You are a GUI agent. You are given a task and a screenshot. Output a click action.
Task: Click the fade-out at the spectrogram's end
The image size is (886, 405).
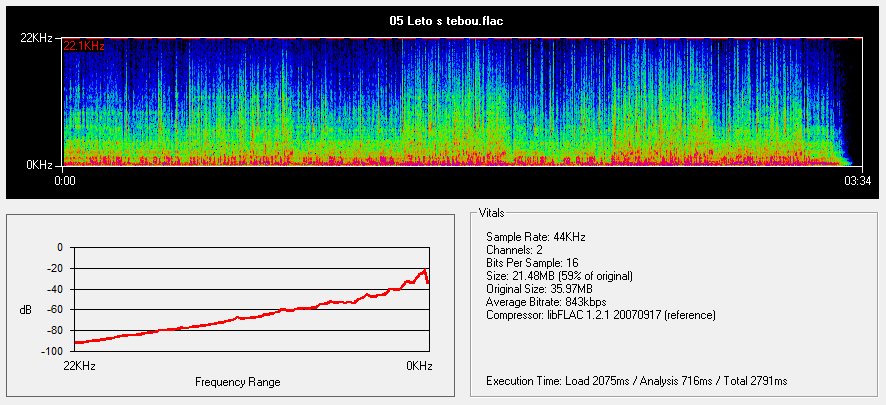(843, 140)
